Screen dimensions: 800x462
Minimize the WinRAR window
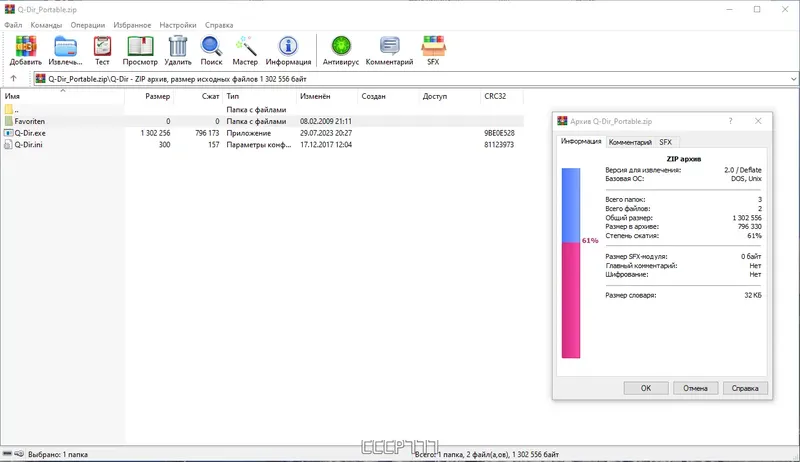pyautogui.click(x=730, y=9)
